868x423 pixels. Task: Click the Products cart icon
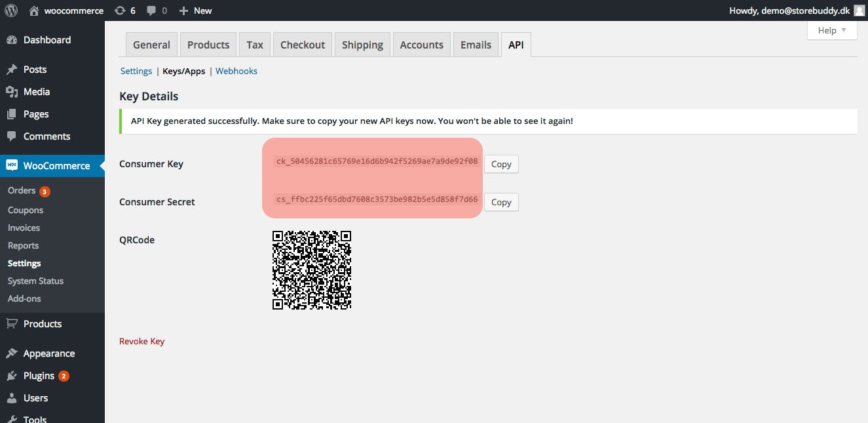click(x=12, y=323)
